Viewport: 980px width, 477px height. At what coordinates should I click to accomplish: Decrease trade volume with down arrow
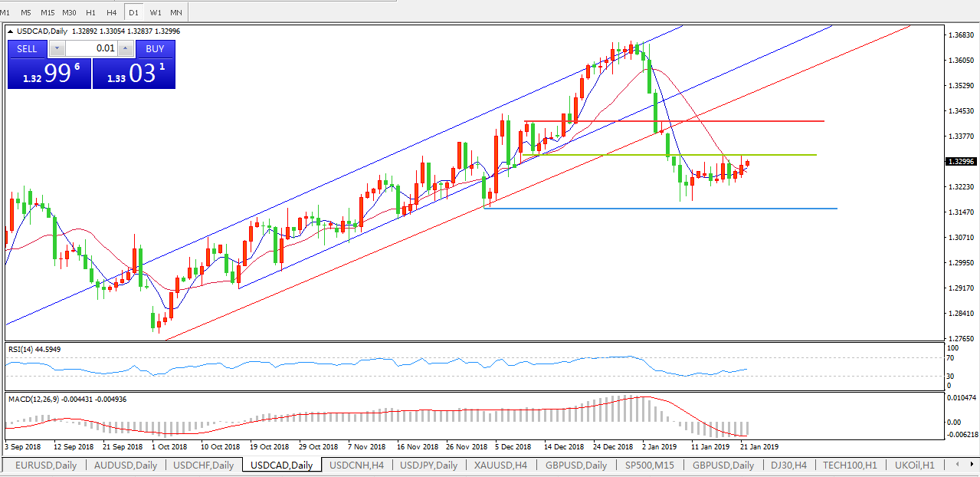click(x=57, y=48)
